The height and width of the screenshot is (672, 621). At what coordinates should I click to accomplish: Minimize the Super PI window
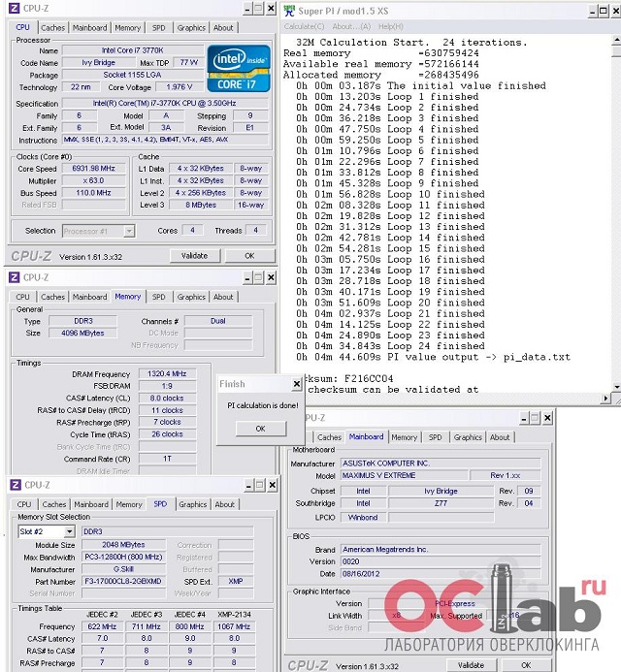[592, 11]
